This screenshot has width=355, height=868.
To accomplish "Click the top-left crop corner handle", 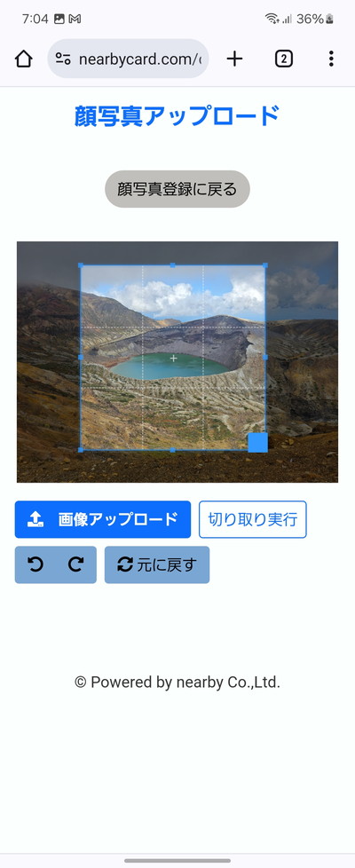I will click(81, 265).
